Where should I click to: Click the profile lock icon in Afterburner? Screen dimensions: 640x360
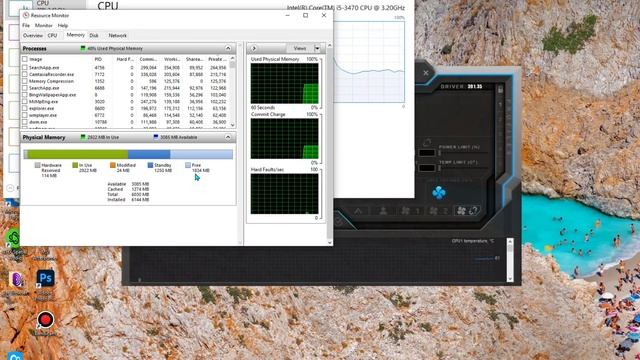tap(500, 89)
